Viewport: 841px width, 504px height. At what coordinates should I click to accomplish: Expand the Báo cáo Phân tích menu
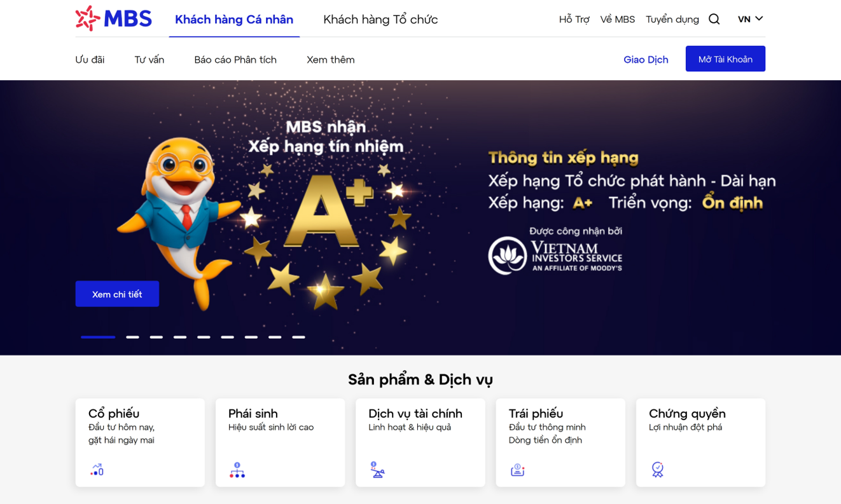[x=235, y=60]
